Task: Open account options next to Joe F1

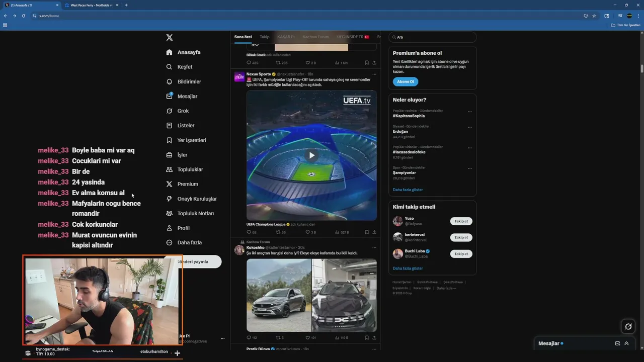Action: point(222,339)
